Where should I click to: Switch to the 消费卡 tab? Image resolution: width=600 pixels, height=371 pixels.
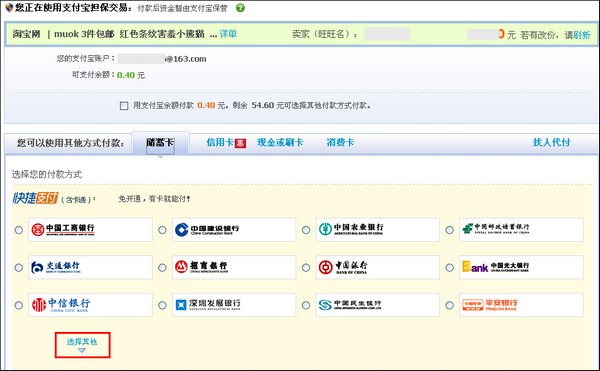340,143
